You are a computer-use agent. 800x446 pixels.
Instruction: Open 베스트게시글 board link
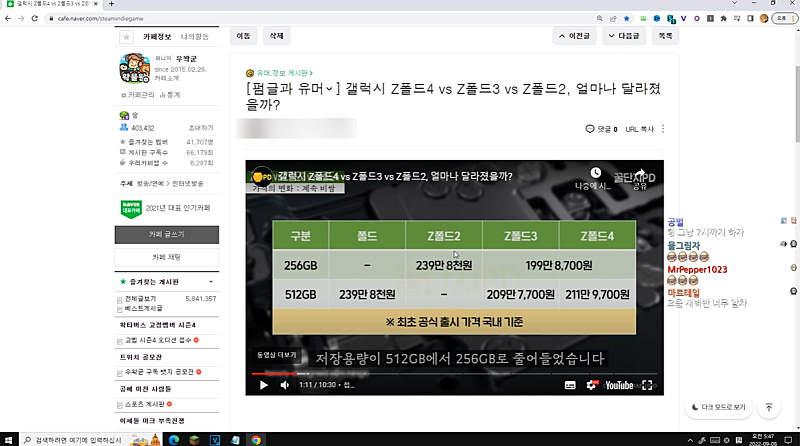click(144, 308)
